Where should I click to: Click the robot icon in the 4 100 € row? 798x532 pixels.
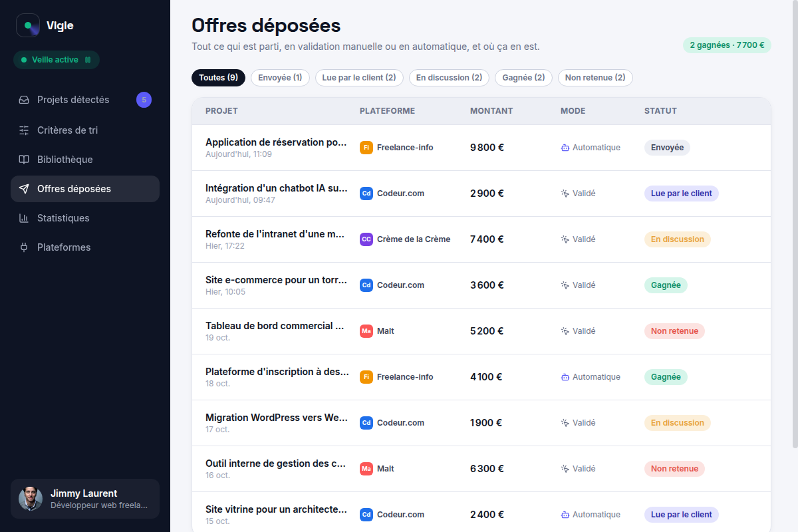pos(565,377)
